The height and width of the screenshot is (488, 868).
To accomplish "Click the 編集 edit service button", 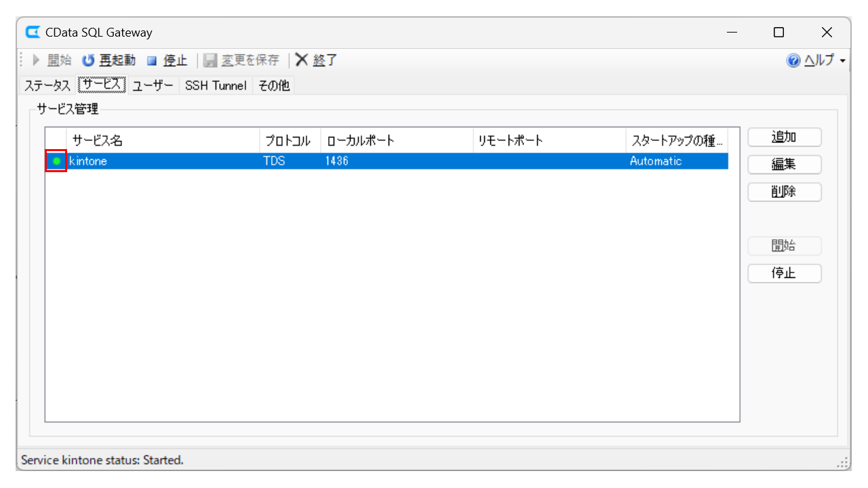I will pyautogui.click(x=785, y=165).
